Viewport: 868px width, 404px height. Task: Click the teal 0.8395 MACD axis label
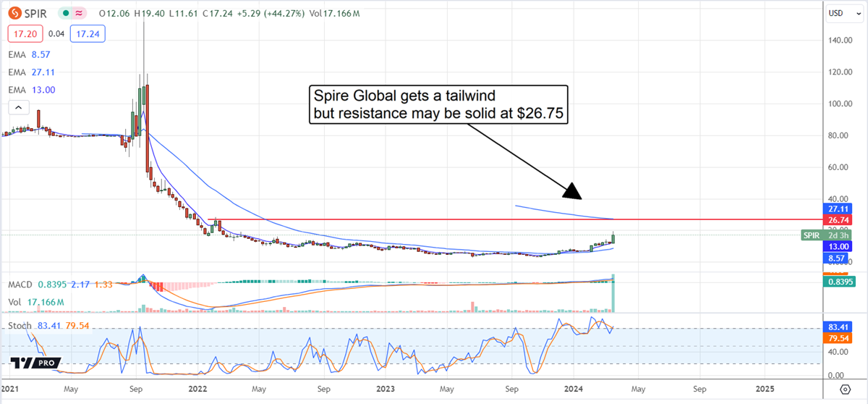[x=840, y=282]
